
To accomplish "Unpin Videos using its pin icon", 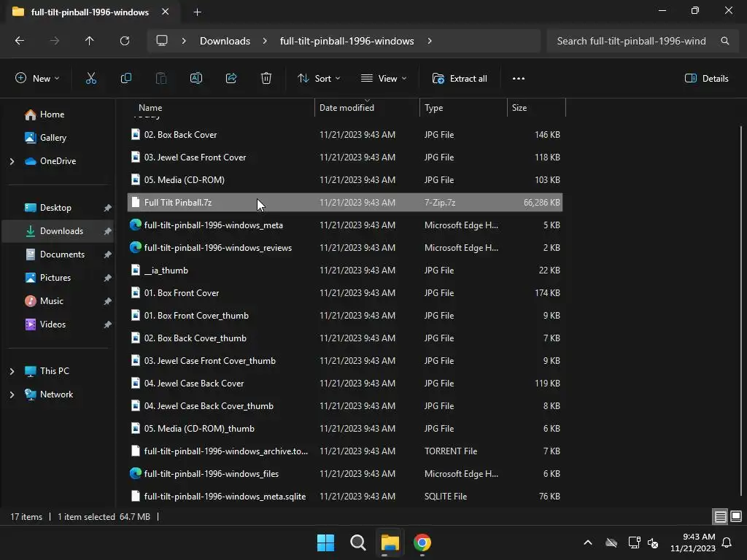I will pos(108,324).
